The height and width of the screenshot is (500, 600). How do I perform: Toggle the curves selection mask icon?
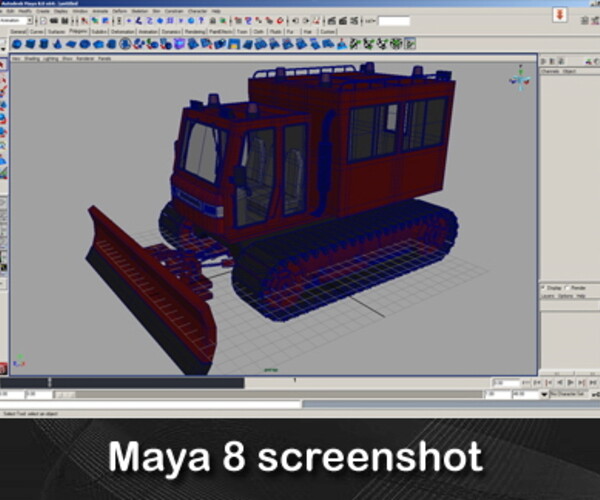click(150, 21)
